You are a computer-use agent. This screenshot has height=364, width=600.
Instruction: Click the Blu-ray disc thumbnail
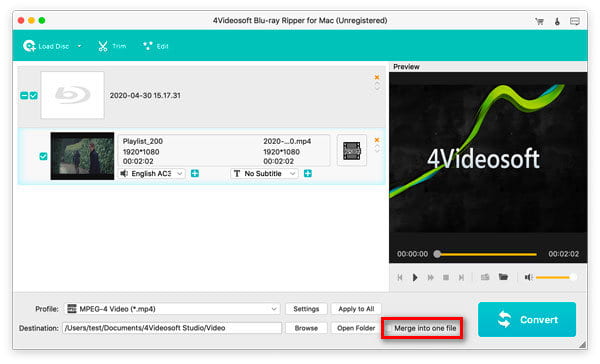click(72, 95)
